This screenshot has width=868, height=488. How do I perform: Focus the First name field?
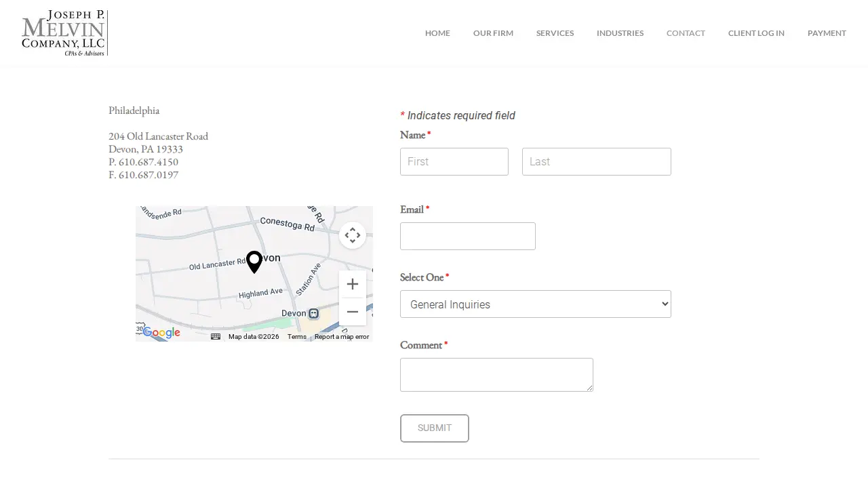454,162
